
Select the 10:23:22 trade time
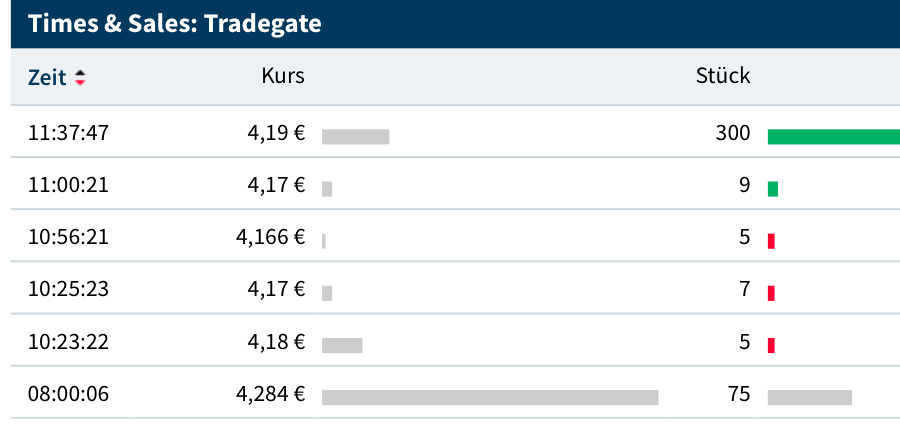coord(68,341)
